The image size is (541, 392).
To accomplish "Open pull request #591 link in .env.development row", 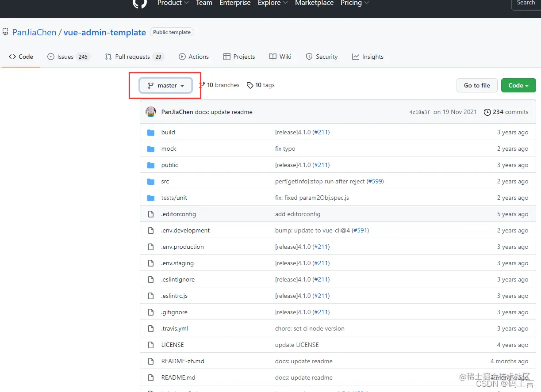I will [x=361, y=230].
